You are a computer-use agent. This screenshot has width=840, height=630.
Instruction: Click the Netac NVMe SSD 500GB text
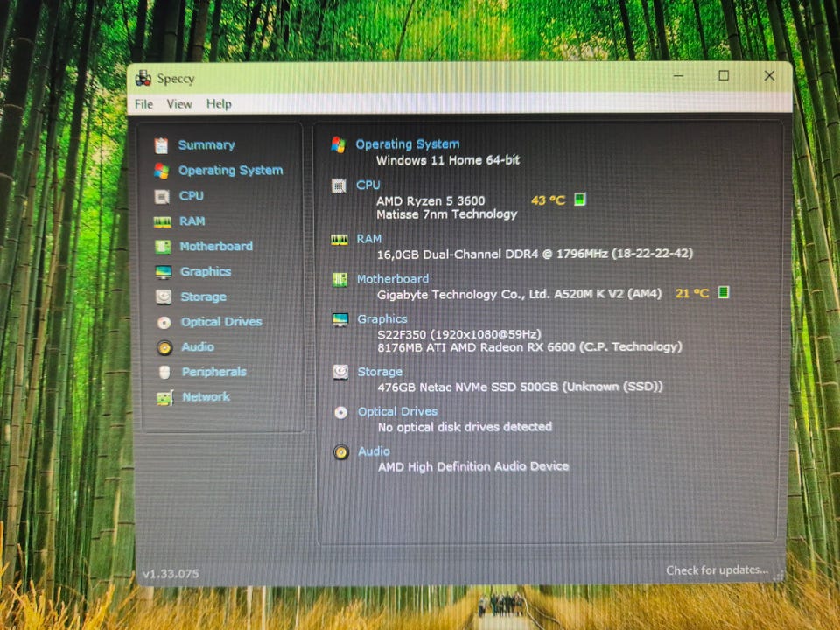click(x=520, y=386)
